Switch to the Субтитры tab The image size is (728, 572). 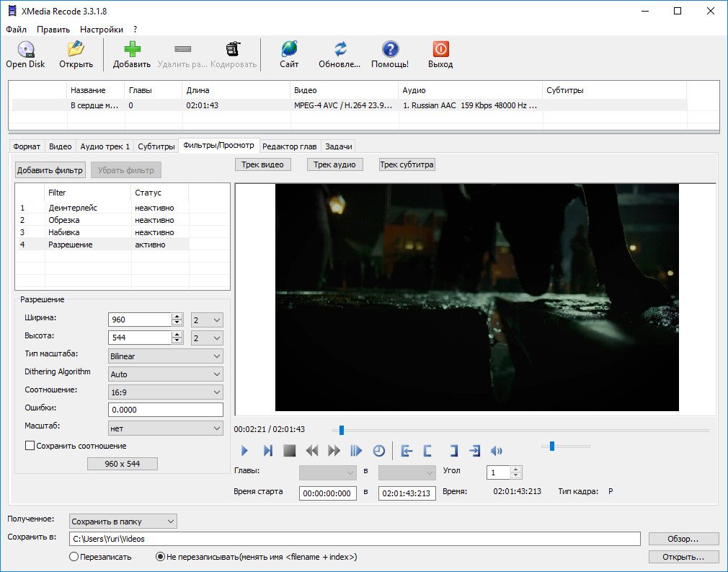point(156,146)
